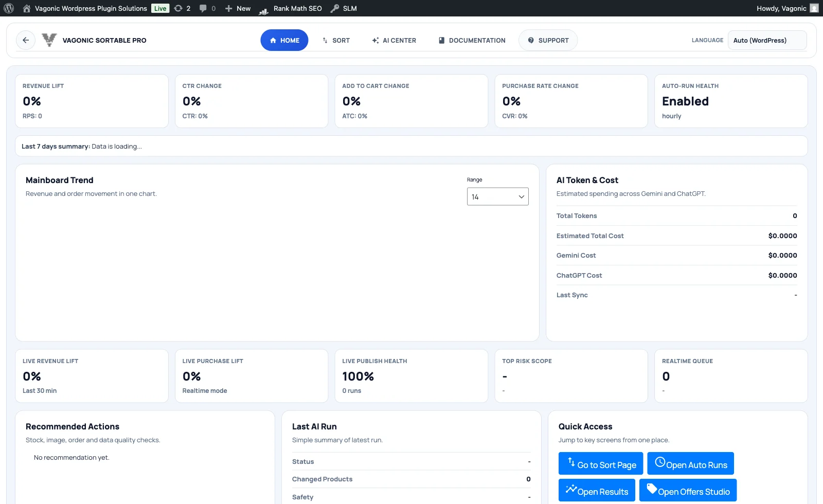
Task: Click the book icon in DOCUMENTATION tab
Action: point(441,40)
